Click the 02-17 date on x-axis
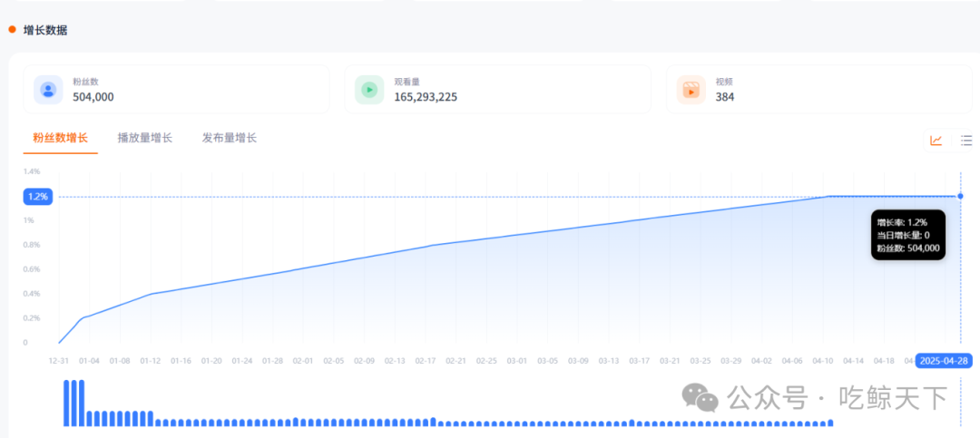Image resolution: width=980 pixels, height=438 pixels. [426, 360]
